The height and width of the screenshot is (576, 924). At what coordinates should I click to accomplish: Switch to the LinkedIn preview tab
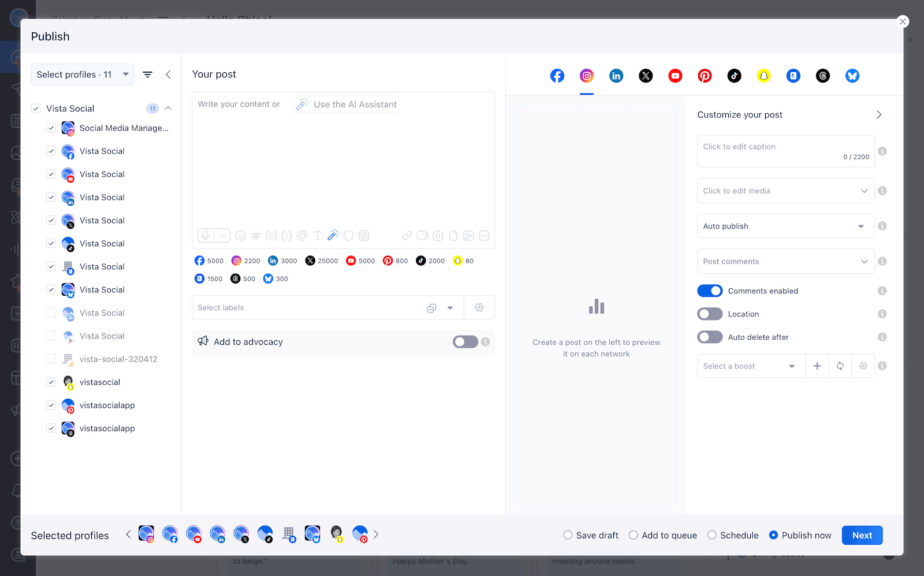[x=616, y=76]
